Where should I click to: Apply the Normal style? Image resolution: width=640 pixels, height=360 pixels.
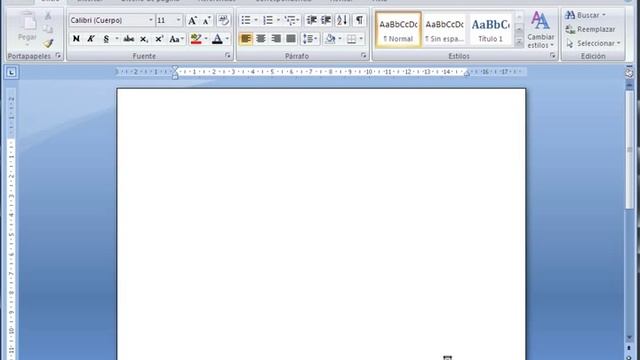click(398, 29)
